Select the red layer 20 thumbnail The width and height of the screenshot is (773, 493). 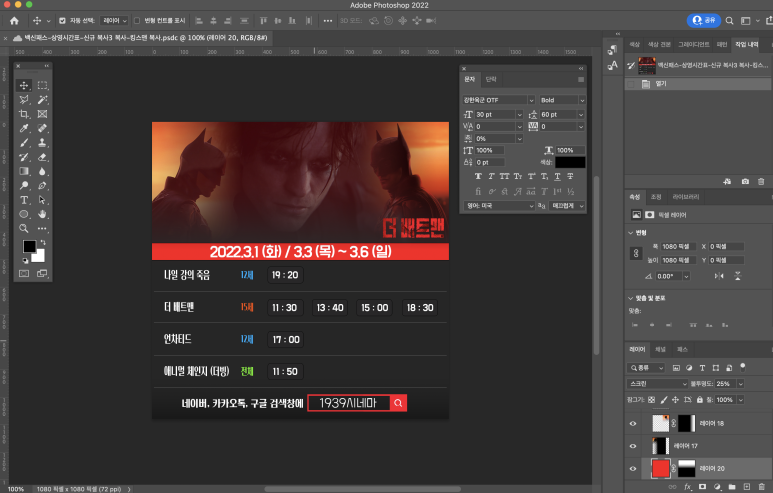coord(661,468)
